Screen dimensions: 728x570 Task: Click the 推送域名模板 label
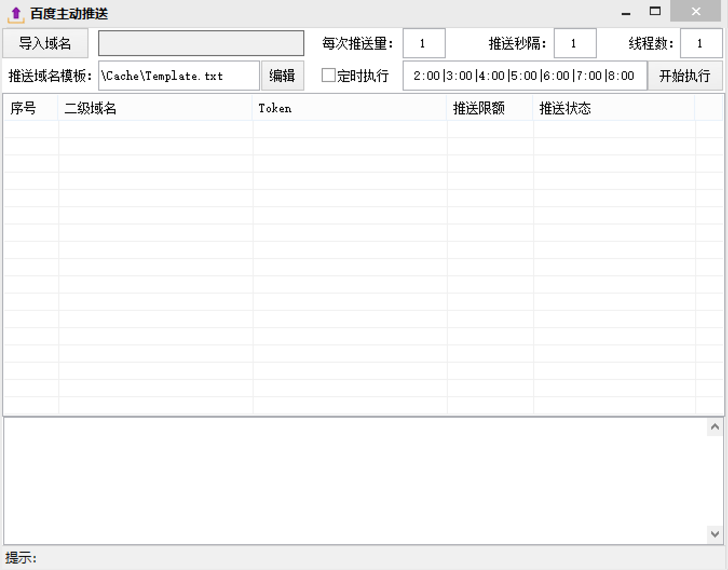tap(50, 76)
